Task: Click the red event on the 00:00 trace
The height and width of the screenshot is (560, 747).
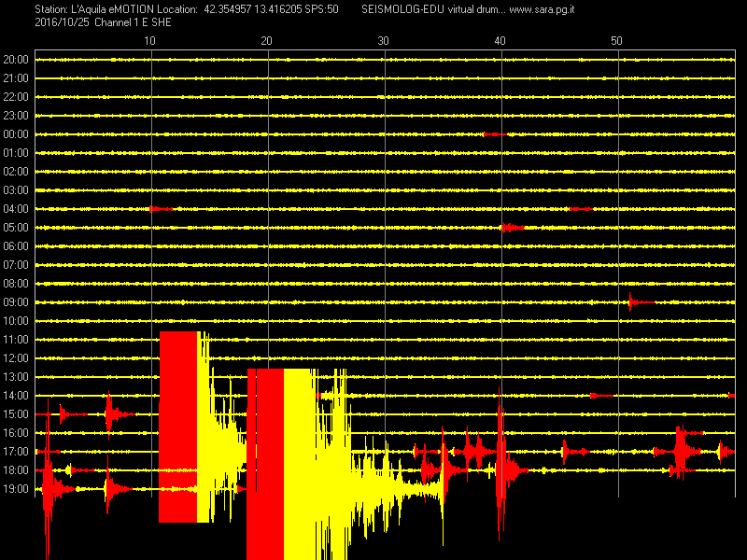Action: [x=495, y=134]
